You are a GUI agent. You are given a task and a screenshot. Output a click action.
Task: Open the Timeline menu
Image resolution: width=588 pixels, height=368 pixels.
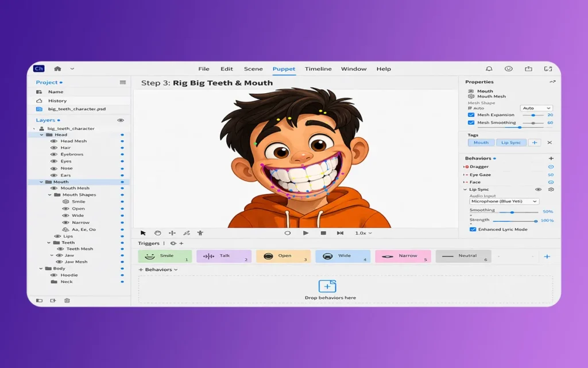tap(318, 69)
